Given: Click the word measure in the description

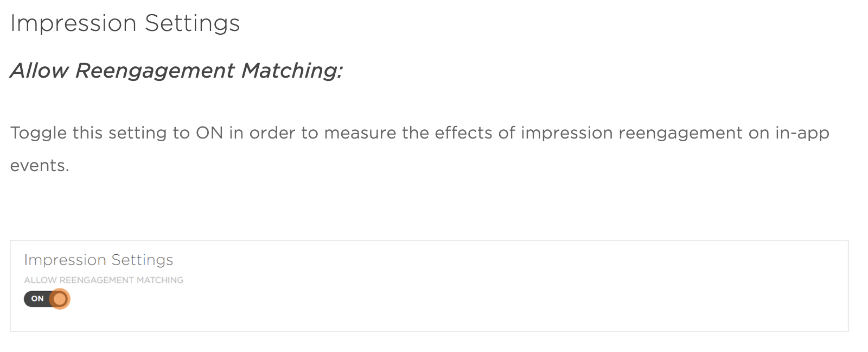Looking at the screenshot, I should [x=360, y=133].
